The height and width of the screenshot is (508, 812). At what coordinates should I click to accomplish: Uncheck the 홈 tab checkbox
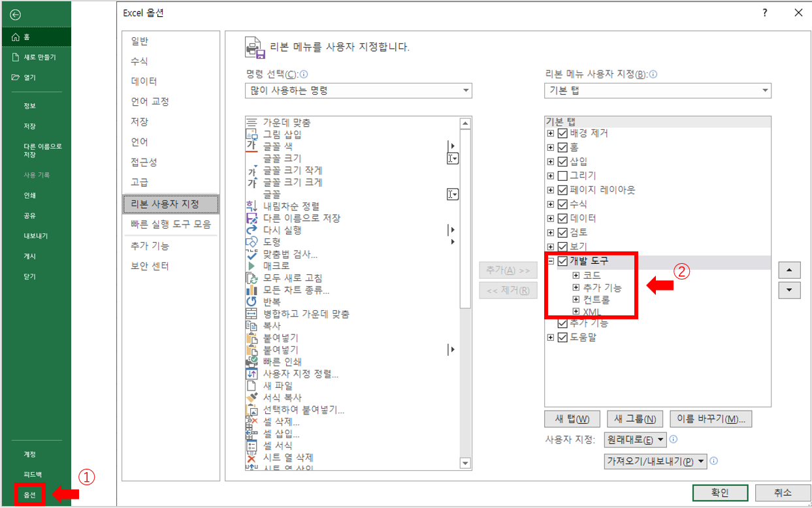562,148
